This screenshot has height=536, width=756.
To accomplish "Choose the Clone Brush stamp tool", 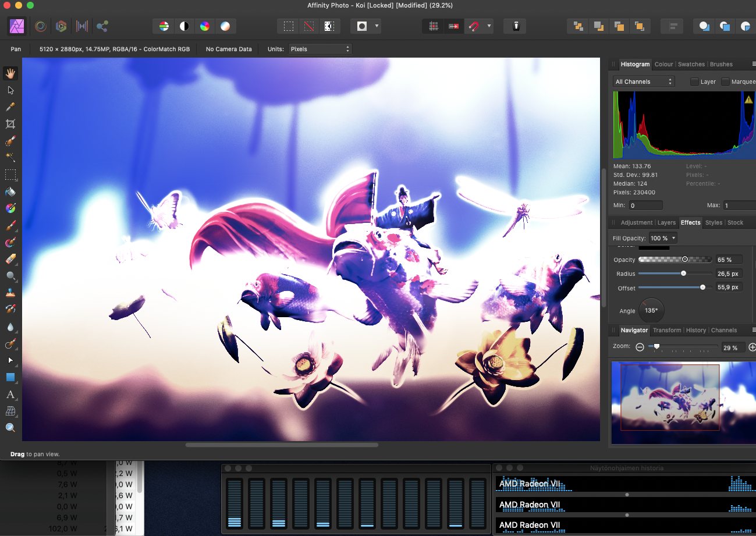I will click(10, 293).
